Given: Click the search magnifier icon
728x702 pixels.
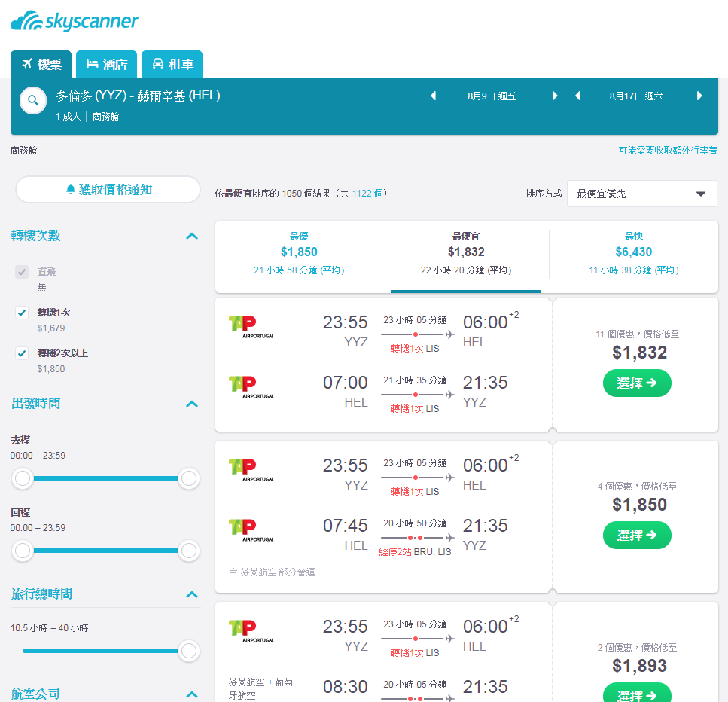Looking at the screenshot, I should (33, 100).
